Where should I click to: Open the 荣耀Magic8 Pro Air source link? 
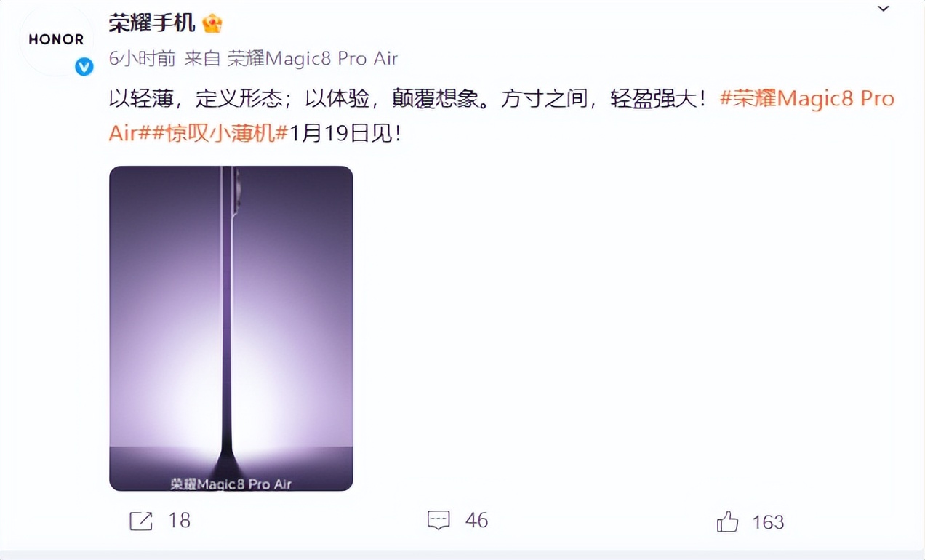(313, 59)
